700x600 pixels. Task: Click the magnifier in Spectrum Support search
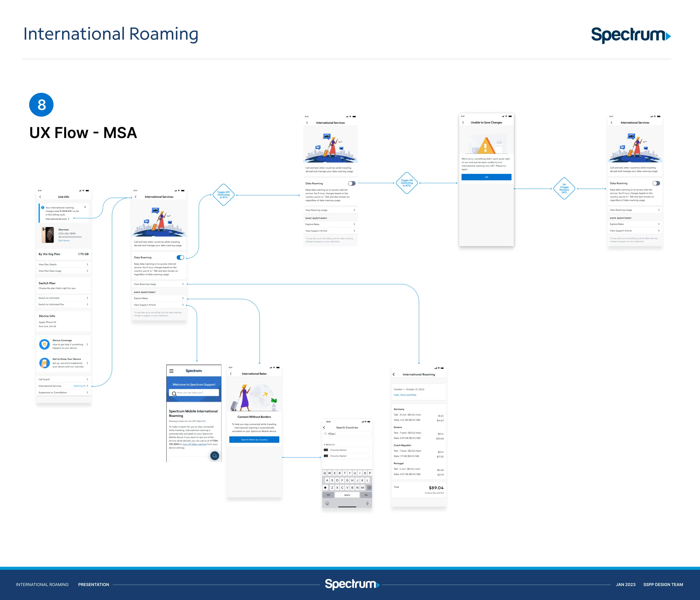(x=174, y=393)
